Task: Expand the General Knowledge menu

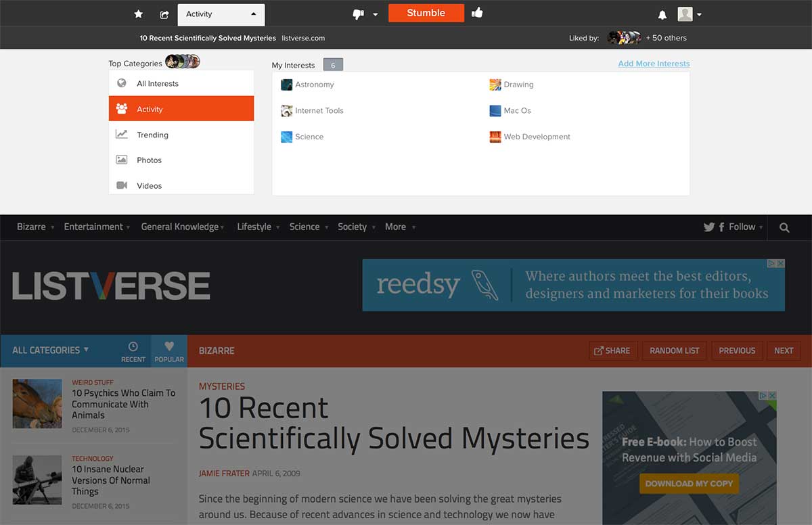Action: point(183,227)
